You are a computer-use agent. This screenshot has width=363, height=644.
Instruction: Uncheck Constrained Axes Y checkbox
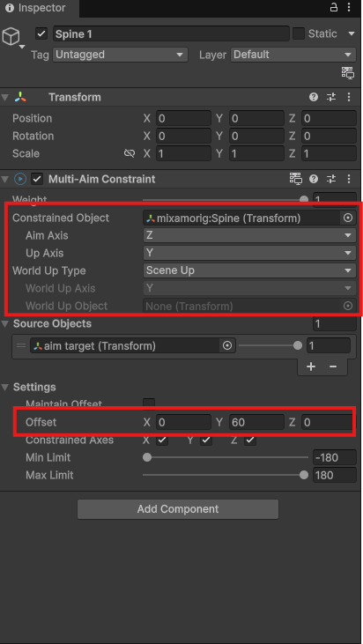(x=206, y=440)
